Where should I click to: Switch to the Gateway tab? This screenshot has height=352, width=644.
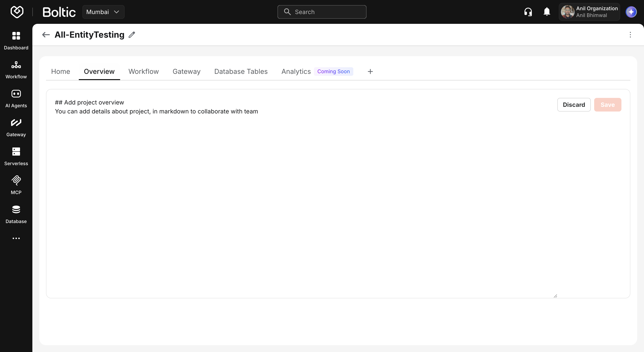(x=187, y=72)
